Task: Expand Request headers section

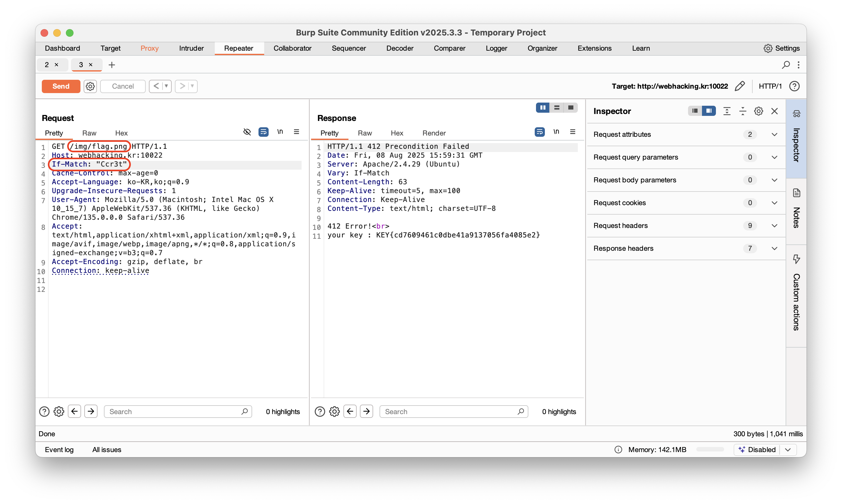Action: click(x=774, y=225)
